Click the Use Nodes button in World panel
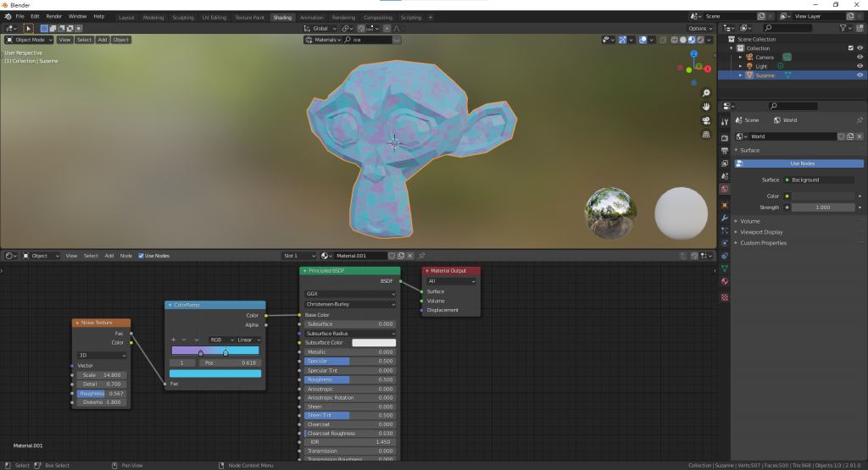This screenshot has height=470, width=868. pos(798,163)
